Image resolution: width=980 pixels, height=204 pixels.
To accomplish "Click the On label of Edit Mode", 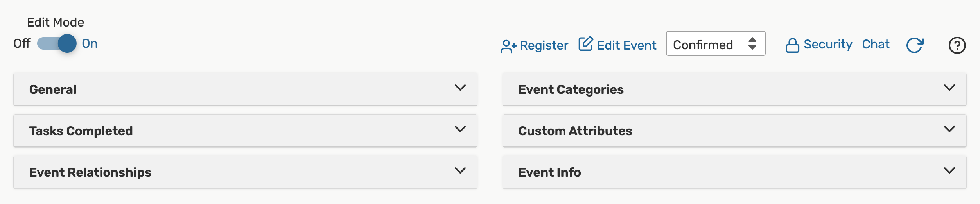I will (x=90, y=43).
